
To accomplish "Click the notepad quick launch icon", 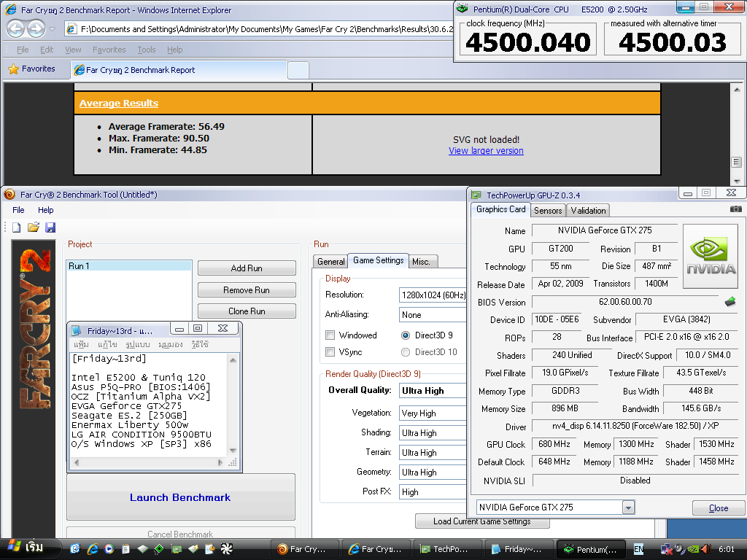I will pyautogui.click(x=125, y=548).
